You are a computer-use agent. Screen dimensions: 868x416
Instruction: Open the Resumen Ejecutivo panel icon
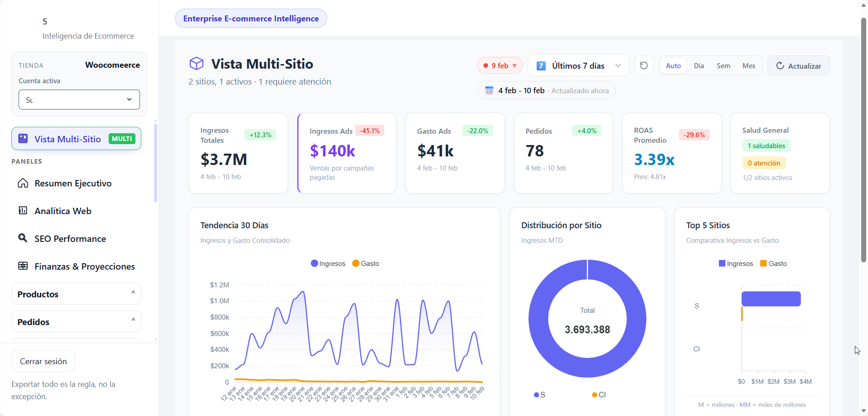23,183
